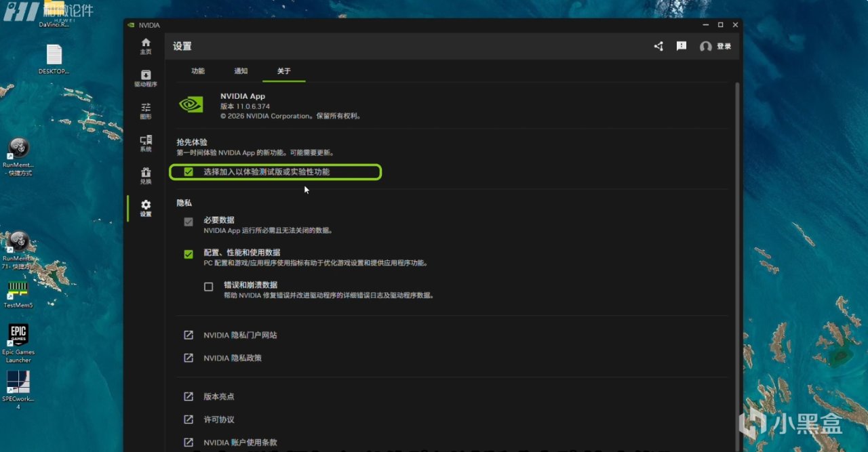
Task: Select the SPECworkstation desktop icon
Action: pyautogui.click(x=18, y=390)
